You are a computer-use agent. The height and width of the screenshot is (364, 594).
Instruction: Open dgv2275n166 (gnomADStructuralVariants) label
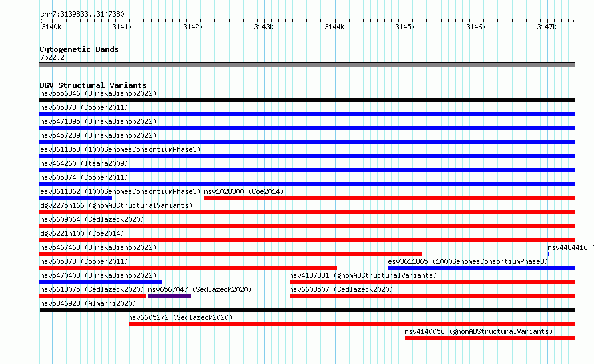click(x=116, y=205)
